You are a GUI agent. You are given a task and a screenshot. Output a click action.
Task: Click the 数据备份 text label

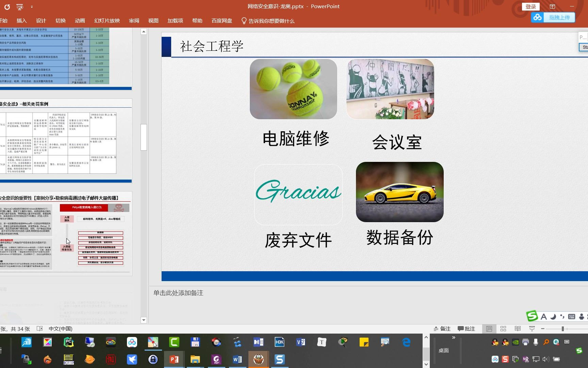click(x=399, y=237)
